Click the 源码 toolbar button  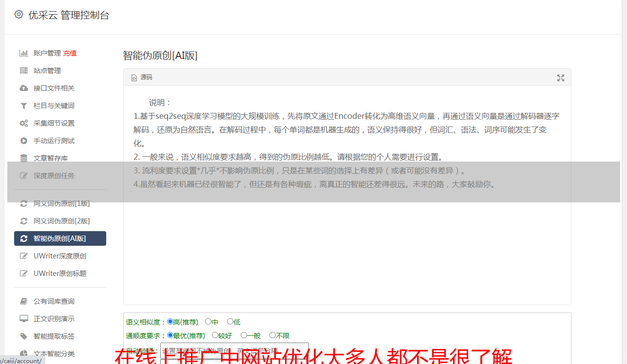coord(142,78)
